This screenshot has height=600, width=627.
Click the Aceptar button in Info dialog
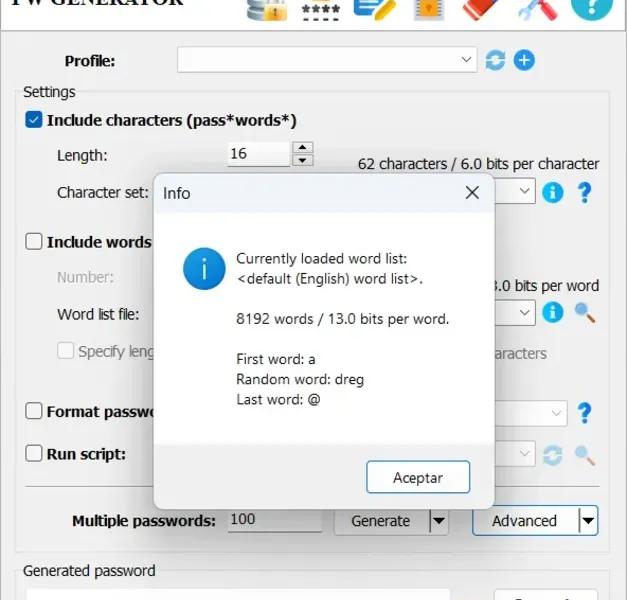click(418, 477)
